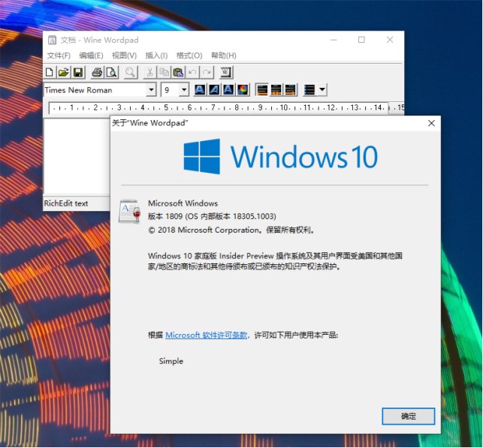Image resolution: width=483 pixels, height=448 pixels.
Task: Click the version text '版本 1809'
Action: [165, 216]
